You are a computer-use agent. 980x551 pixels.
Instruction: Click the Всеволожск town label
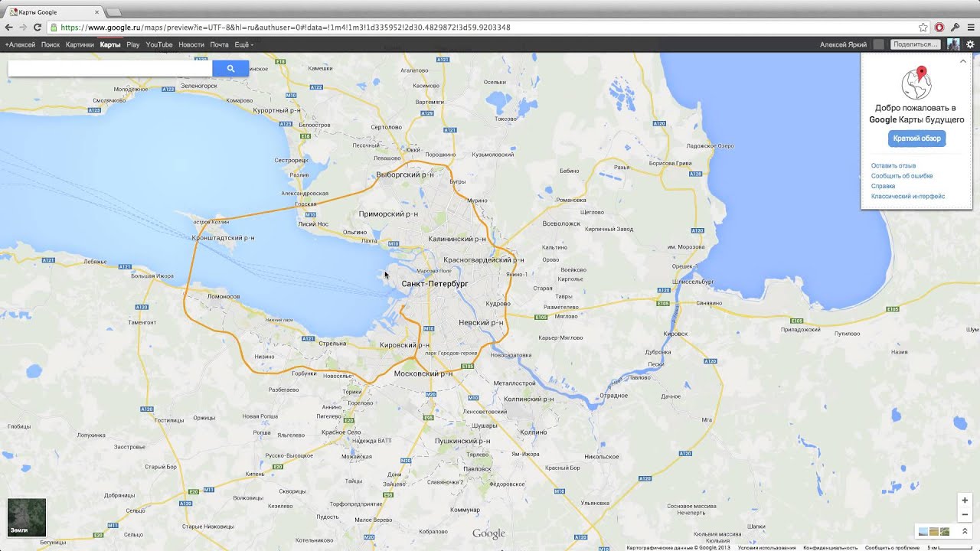point(561,223)
